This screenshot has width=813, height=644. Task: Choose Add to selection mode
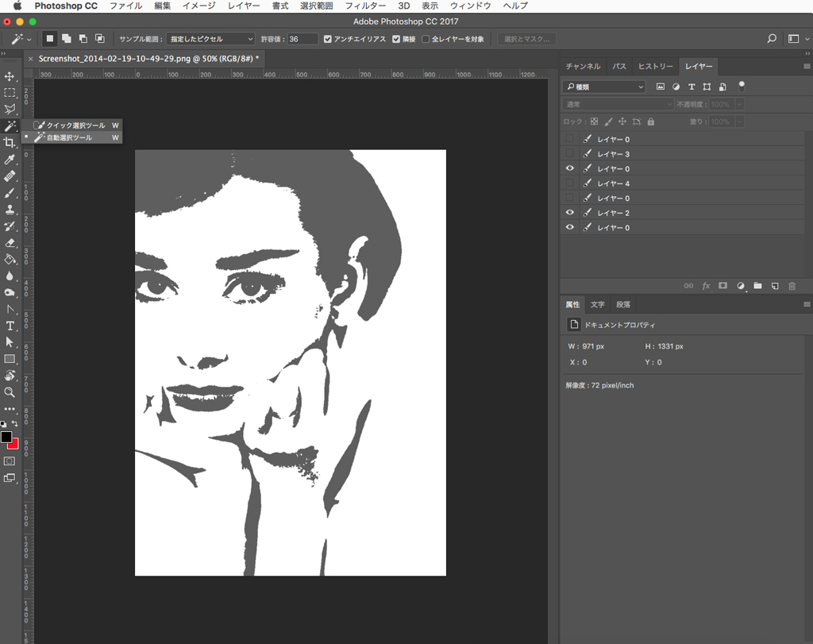click(x=67, y=38)
